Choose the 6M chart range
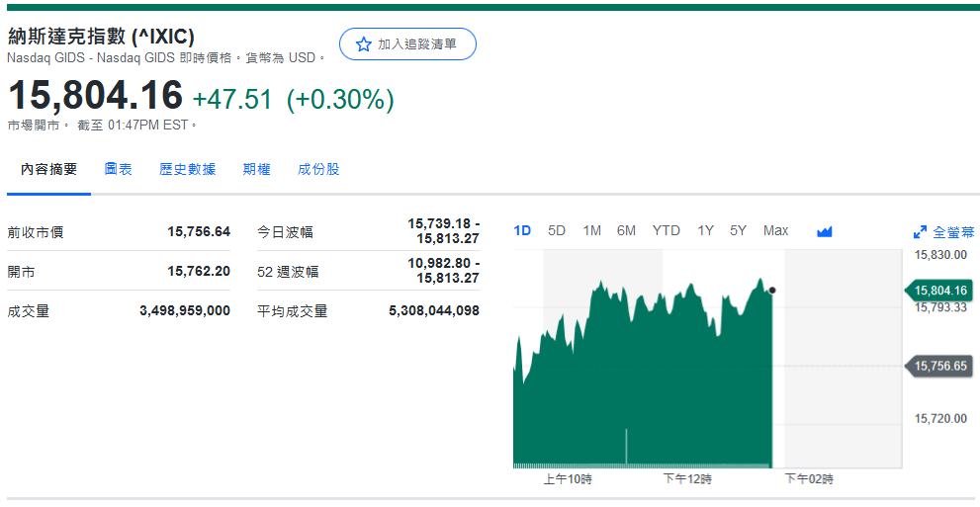 pos(626,230)
